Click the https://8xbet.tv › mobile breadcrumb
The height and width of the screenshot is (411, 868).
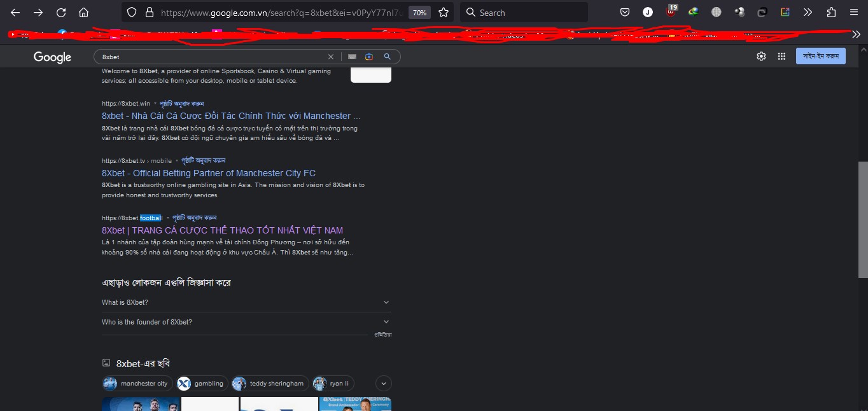[x=137, y=160]
